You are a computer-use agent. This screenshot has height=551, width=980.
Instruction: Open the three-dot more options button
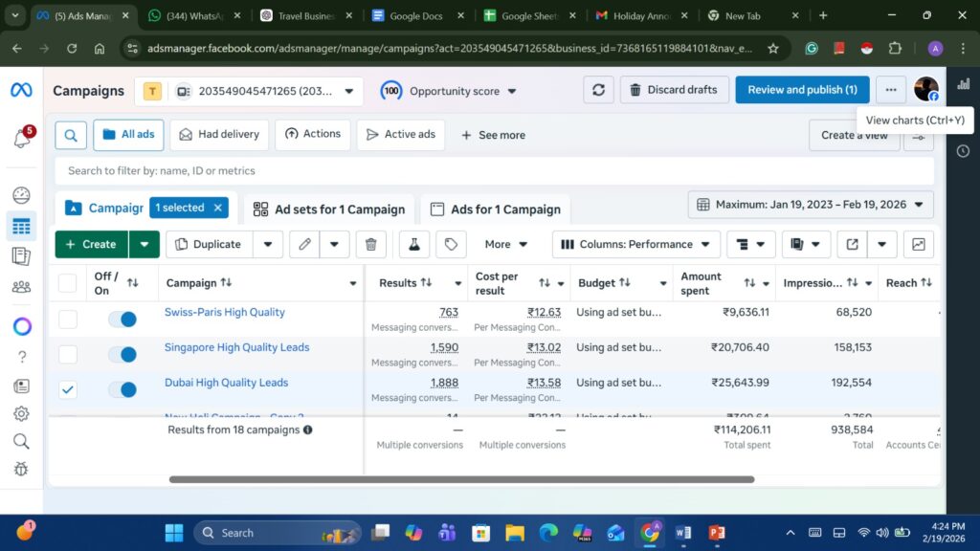(891, 90)
